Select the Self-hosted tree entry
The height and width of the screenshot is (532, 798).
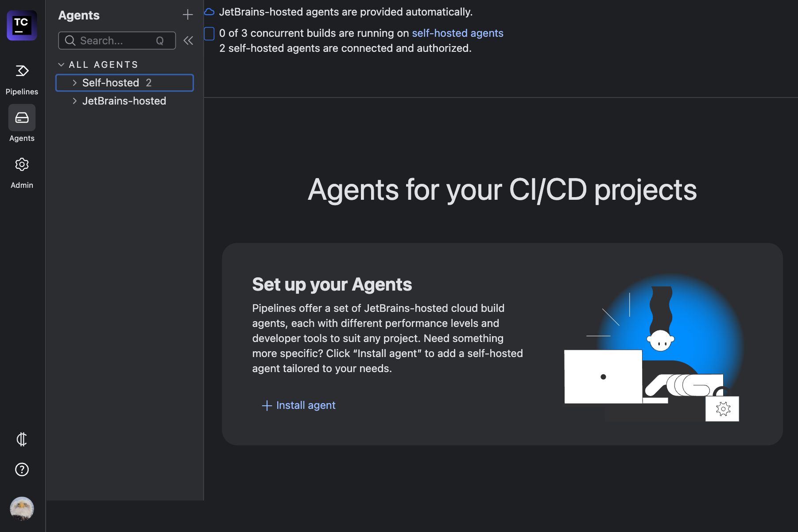pos(110,82)
